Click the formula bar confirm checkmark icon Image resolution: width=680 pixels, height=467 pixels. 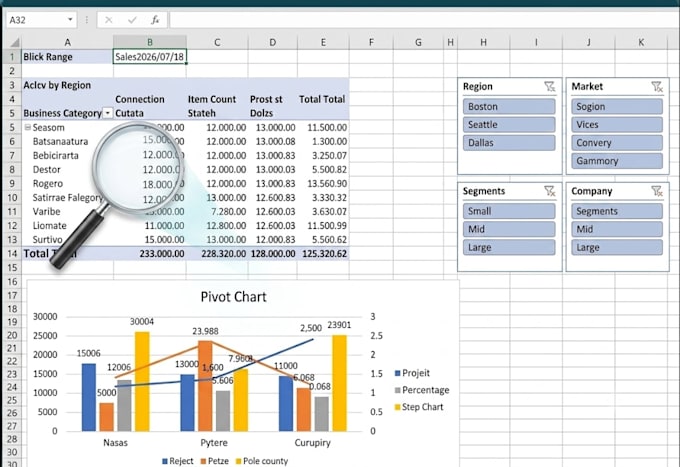pyautogui.click(x=132, y=20)
